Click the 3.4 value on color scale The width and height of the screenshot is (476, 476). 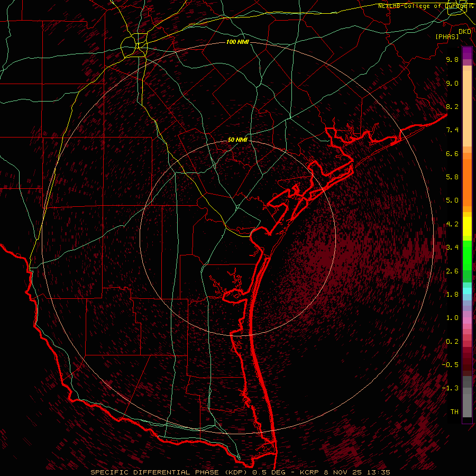[452, 248]
